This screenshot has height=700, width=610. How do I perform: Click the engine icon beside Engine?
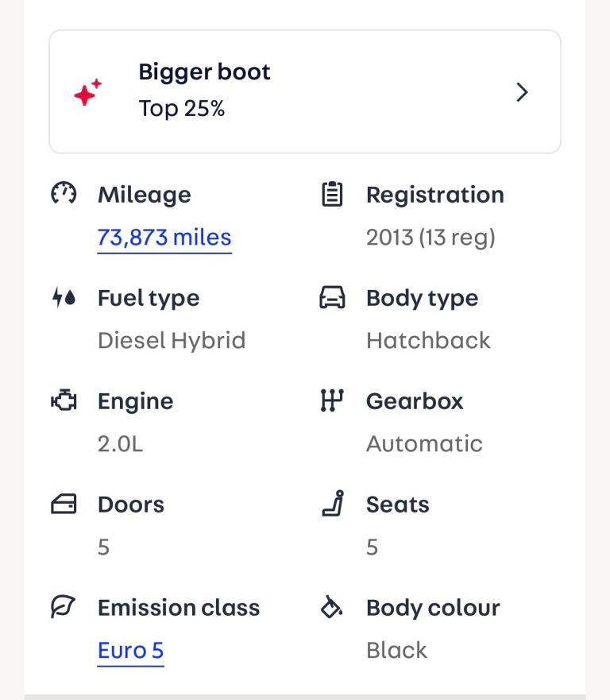pos(64,401)
